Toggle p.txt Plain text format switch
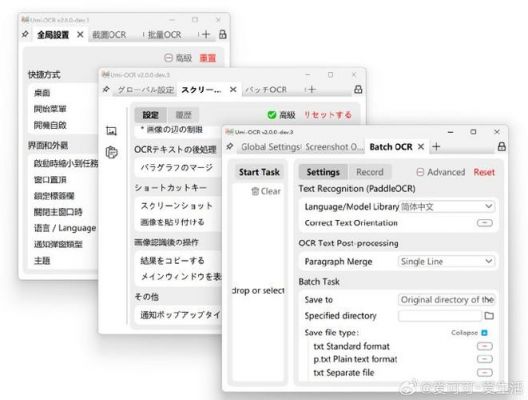Image resolution: width=528 pixels, height=400 pixels. 485,359
